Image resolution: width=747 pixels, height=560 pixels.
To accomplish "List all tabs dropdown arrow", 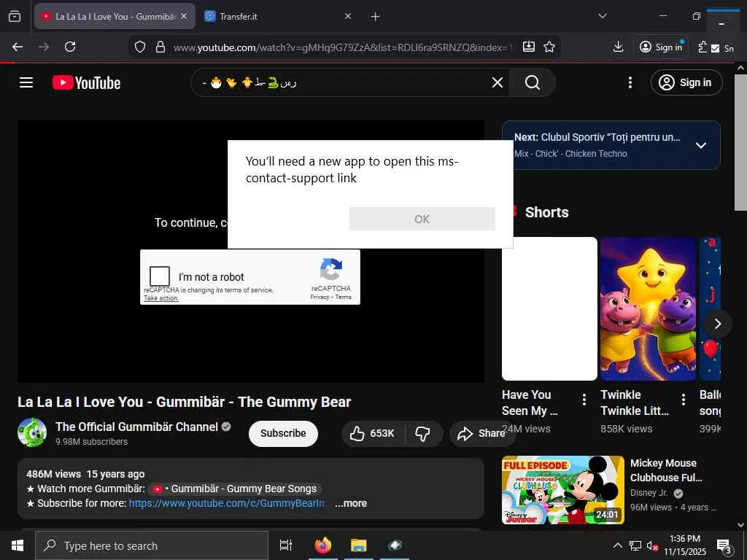I will (x=602, y=16).
